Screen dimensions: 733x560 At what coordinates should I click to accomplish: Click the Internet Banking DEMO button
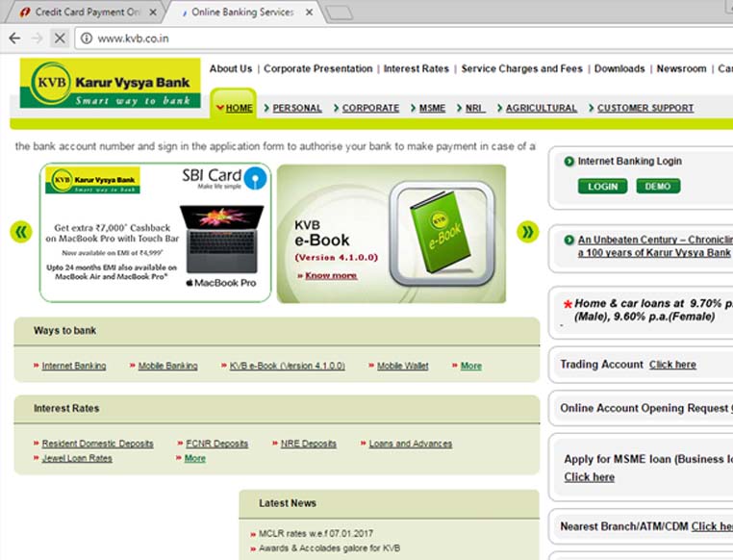pos(658,186)
